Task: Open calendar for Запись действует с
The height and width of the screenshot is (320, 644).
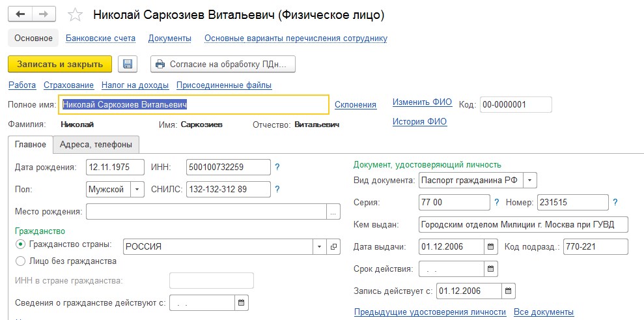Action: point(508,291)
